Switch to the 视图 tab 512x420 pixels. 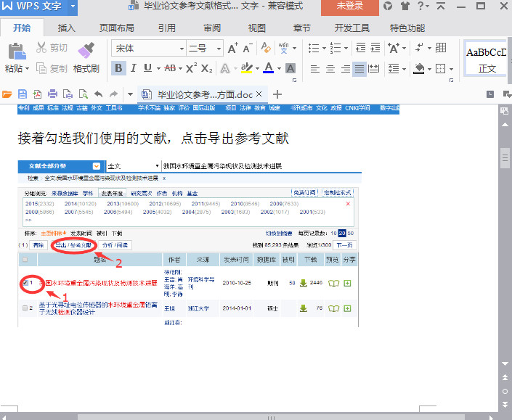257,28
